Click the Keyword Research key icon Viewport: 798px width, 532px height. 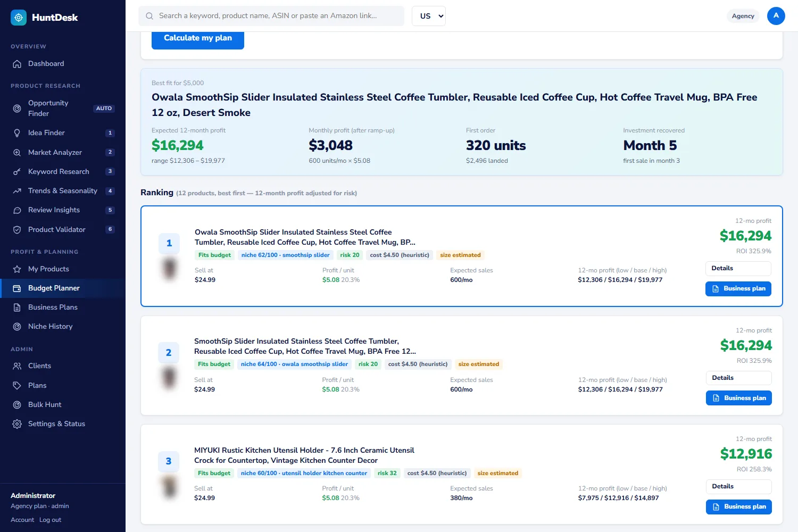(x=17, y=172)
